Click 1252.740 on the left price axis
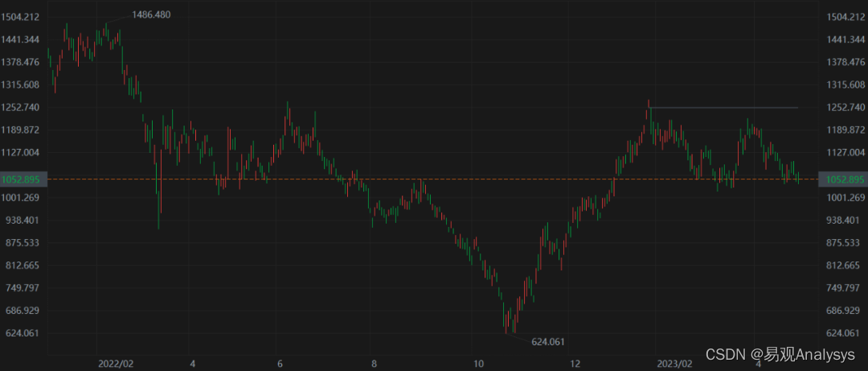This screenshot has width=868, height=371. [x=20, y=107]
